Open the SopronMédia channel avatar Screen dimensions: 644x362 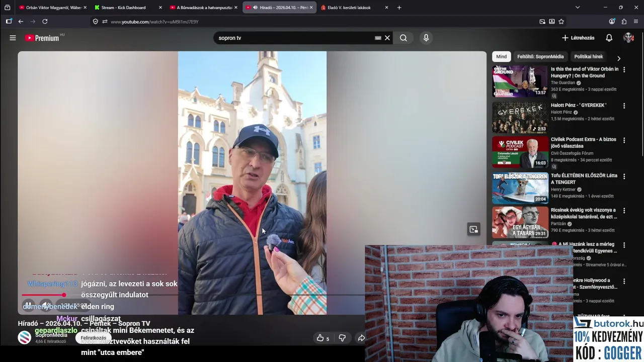pos(25,337)
